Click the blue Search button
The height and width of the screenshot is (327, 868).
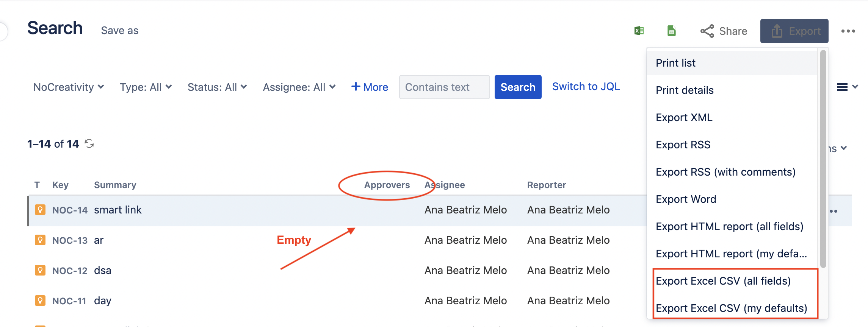(x=518, y=87)
